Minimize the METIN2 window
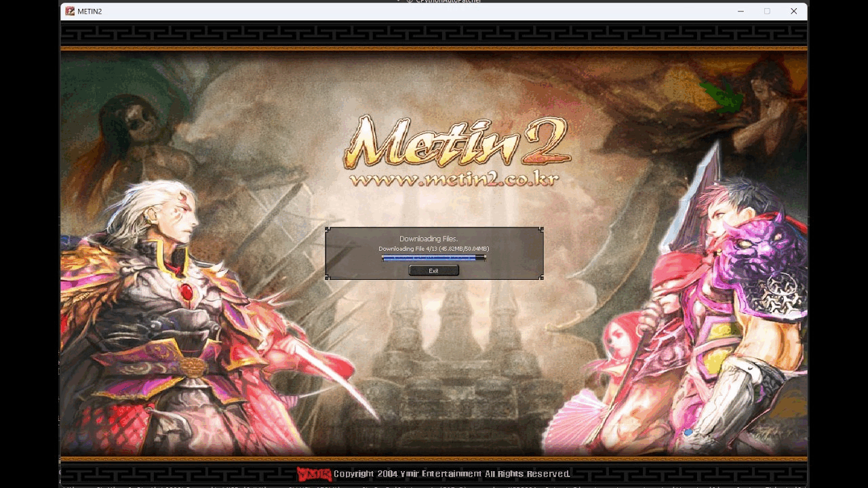This screenshot has width=868, height=488. [741, 11]
